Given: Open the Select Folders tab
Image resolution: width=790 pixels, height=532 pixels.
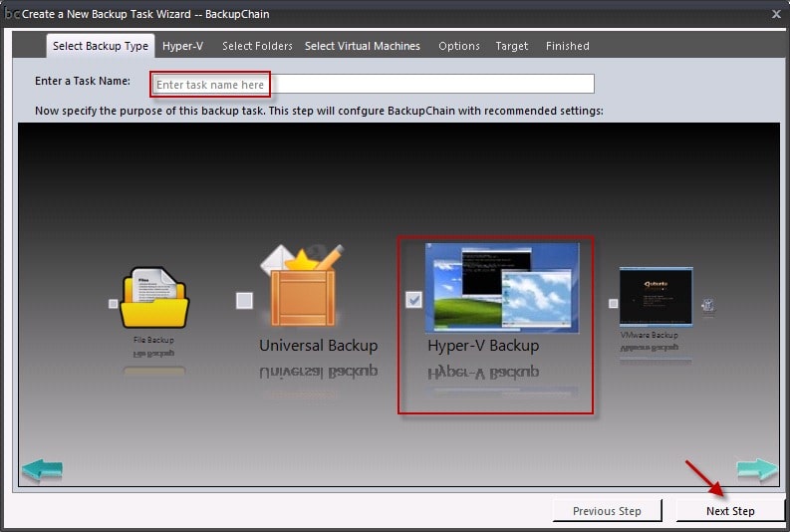Looking at the screenshot, I should [257, 46].
